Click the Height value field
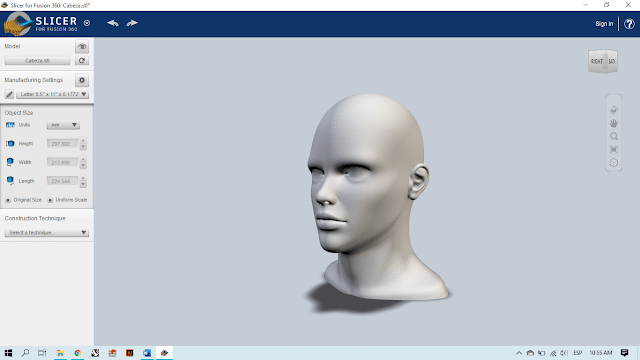The image size is (640, 360). coord(62,144)
